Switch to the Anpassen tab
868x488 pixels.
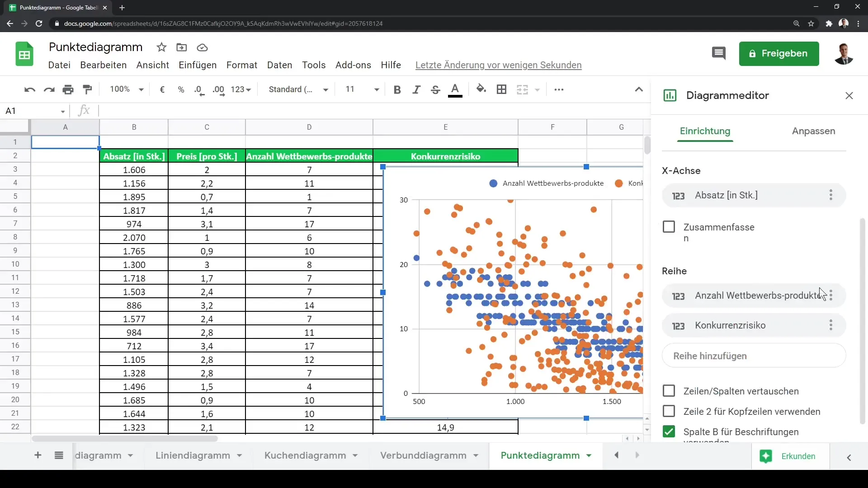pyautogui.click(x=813, y=131)
